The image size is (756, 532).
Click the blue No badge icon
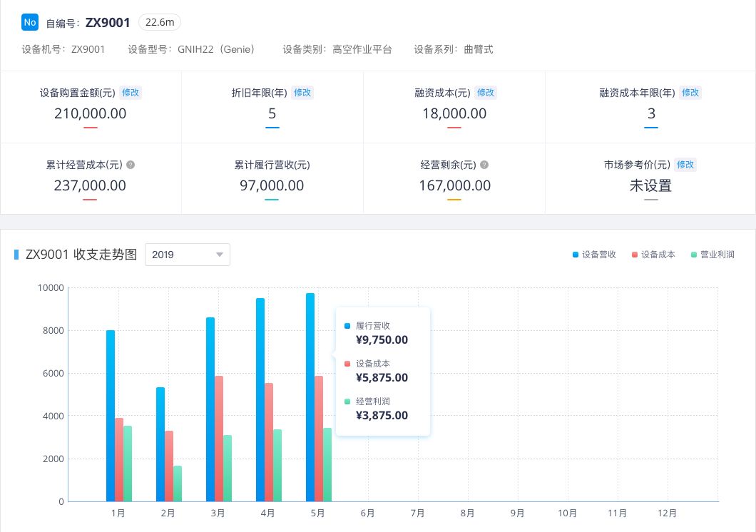point(30,22)
